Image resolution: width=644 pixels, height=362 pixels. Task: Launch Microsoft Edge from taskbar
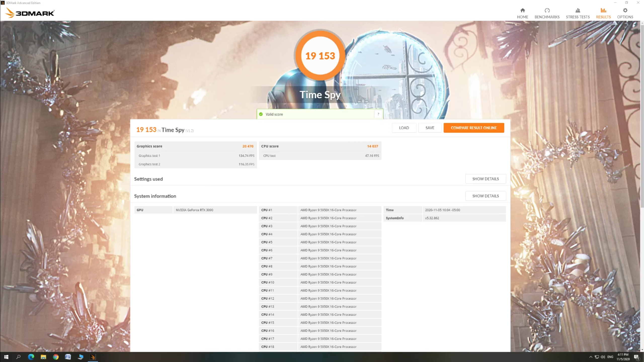point(31,357)
